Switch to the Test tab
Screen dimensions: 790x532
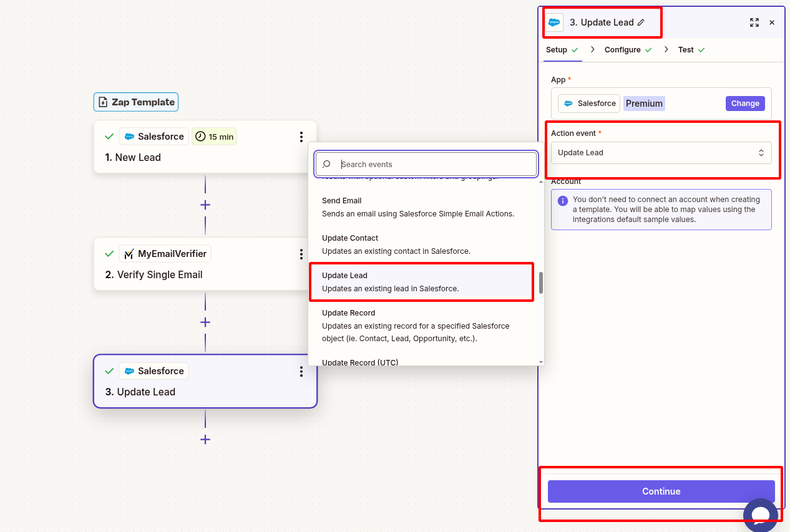tap(686, 49)
